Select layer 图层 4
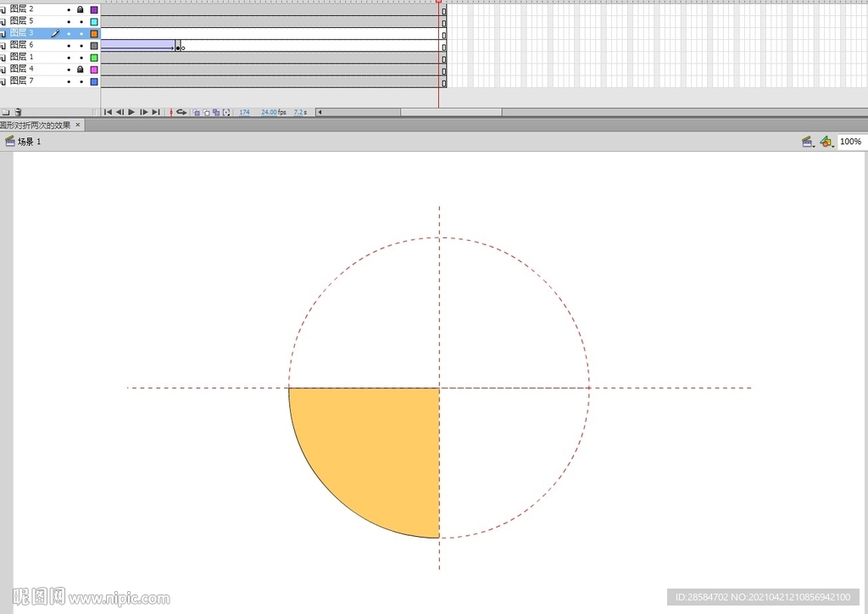 21,69
